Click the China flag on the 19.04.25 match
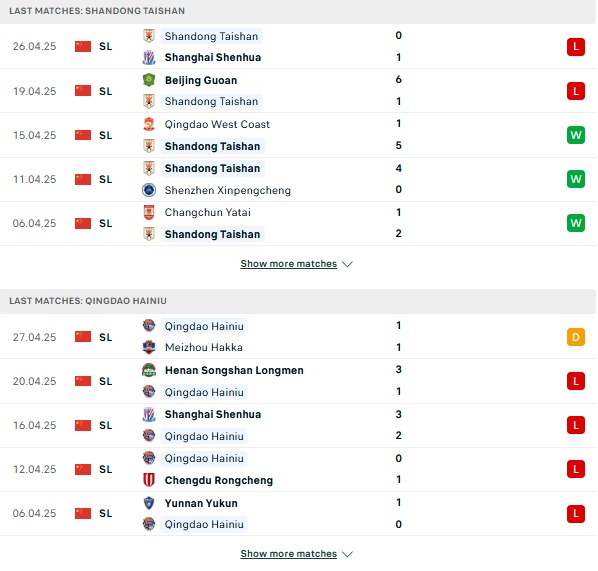 [83, 91]
